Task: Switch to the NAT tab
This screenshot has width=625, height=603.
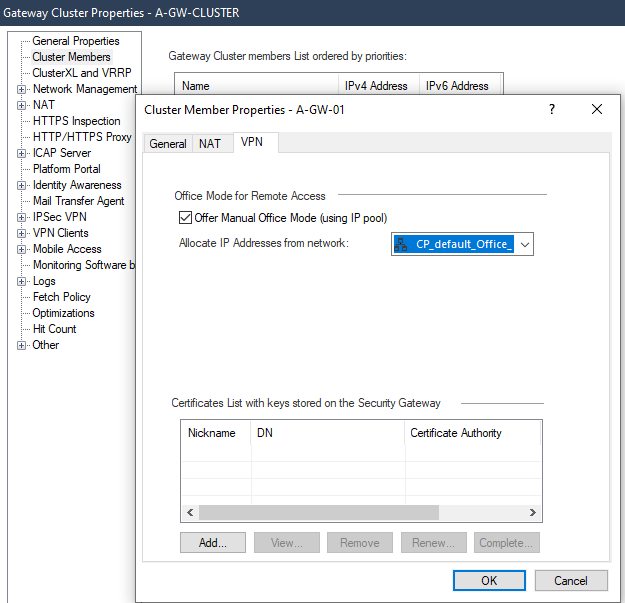Action: point(210,144)
